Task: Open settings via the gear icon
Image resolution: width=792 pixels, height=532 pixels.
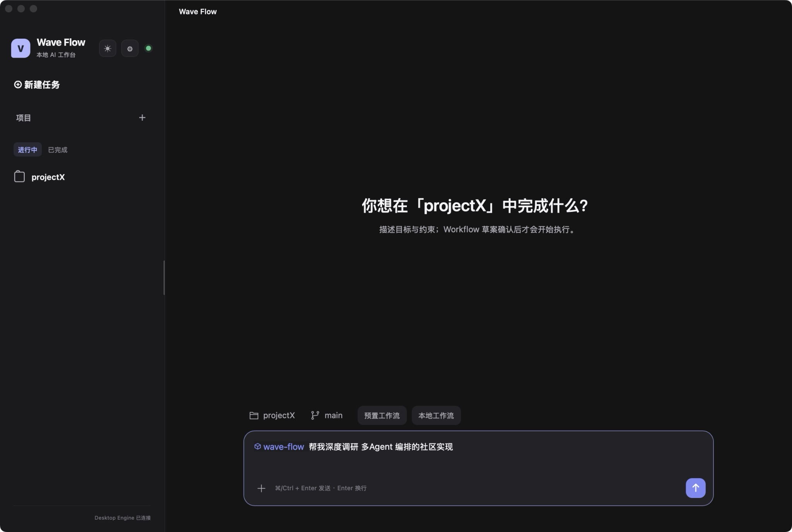Action: (130, 48)
